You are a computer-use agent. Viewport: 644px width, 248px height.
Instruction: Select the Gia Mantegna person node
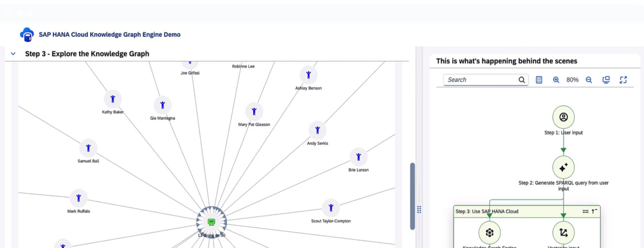click(x=163, y=105)
